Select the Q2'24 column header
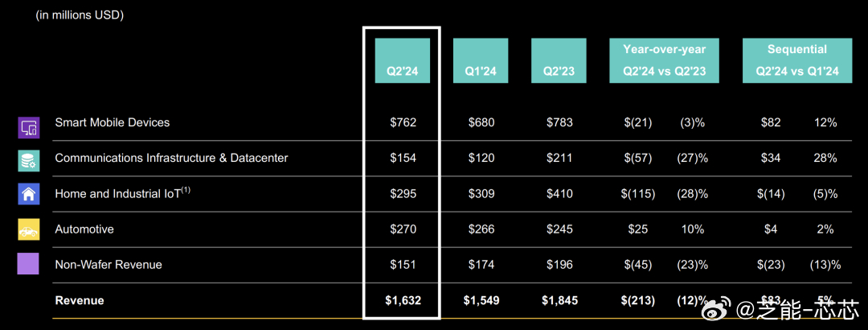The height and width of the screenshot is (330, 868). click(403, 60)
